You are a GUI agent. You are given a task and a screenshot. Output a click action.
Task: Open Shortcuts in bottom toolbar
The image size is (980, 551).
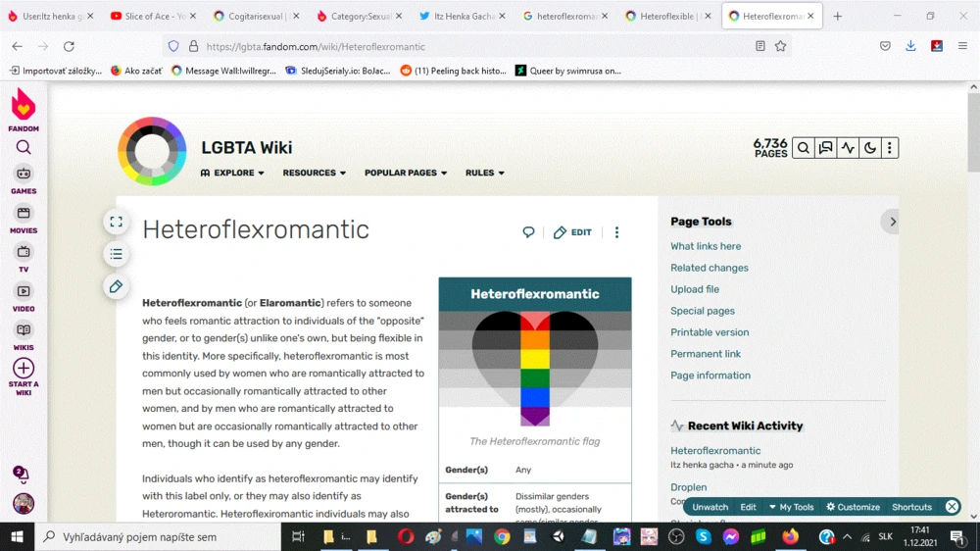tap(911, 507)
